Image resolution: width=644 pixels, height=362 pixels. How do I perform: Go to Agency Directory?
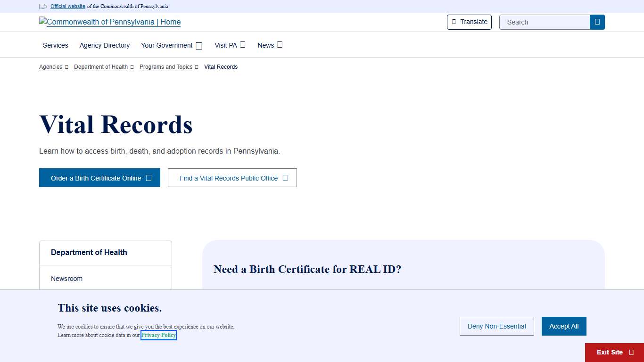(x=104, y=45)
